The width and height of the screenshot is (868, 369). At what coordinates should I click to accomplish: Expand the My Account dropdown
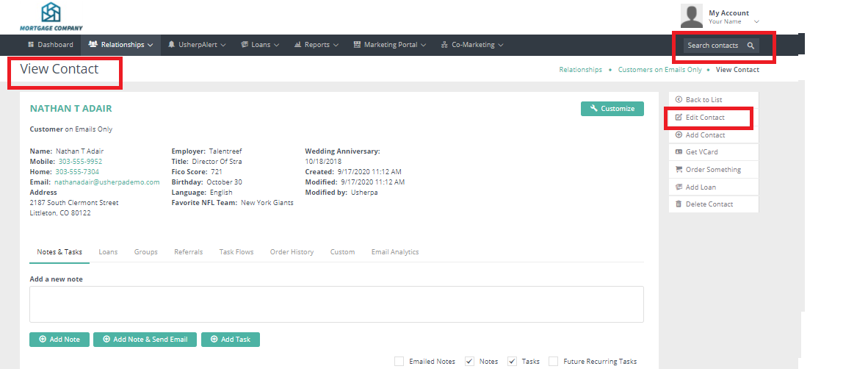pos(756,21)
